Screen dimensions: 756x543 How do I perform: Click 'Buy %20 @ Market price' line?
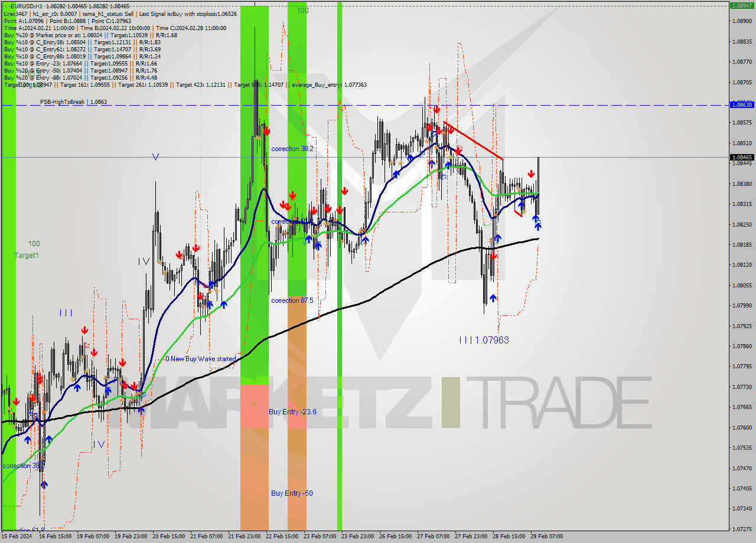[90, 35]
